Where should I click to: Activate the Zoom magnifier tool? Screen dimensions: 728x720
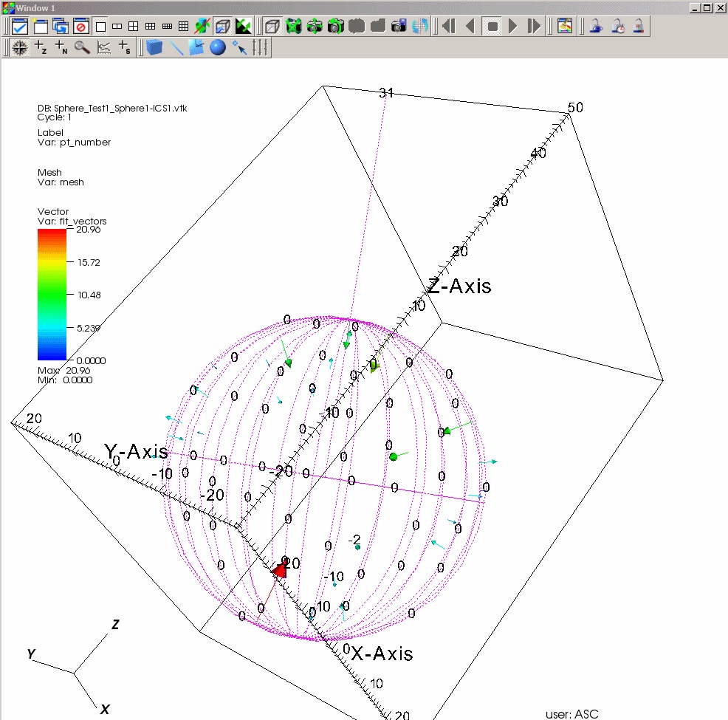[x=82, y=48]
